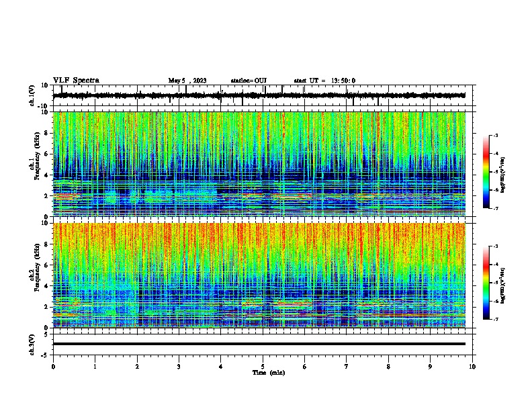Click the date 'May 5, 2023'
Image resolution: width=532 pixels, height=411 pixels.
click(187, 81)
